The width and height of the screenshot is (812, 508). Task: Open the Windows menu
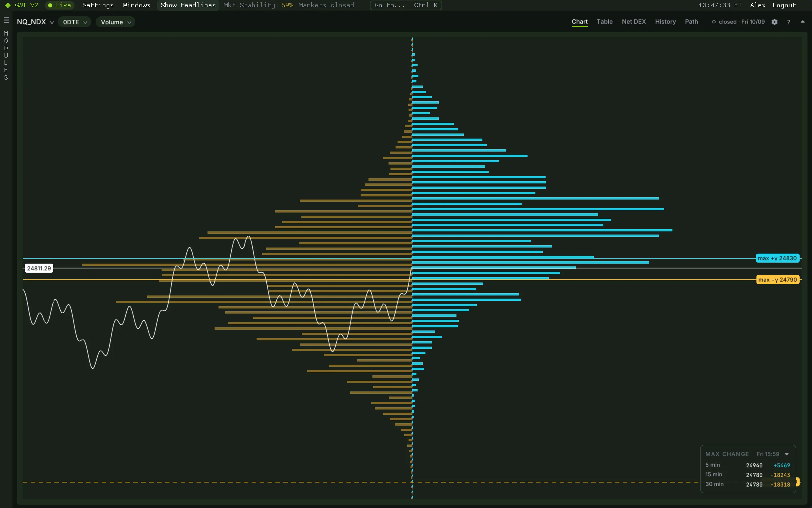(x=136, y=5)
